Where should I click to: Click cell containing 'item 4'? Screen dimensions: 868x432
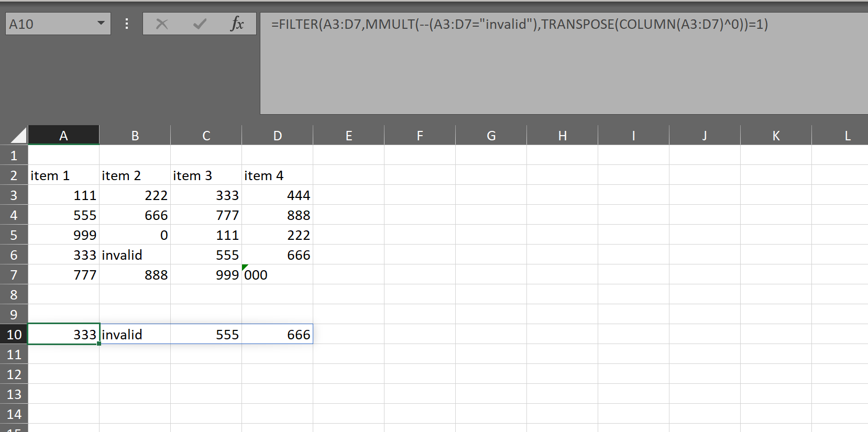[x=278, y=175]
